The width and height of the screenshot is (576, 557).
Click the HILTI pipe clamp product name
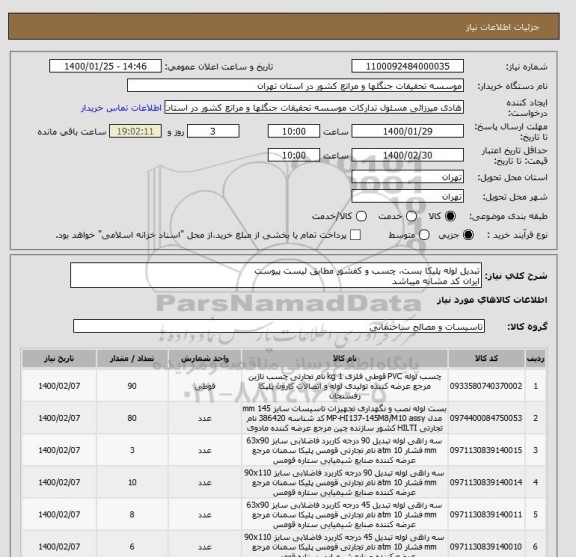345,418
